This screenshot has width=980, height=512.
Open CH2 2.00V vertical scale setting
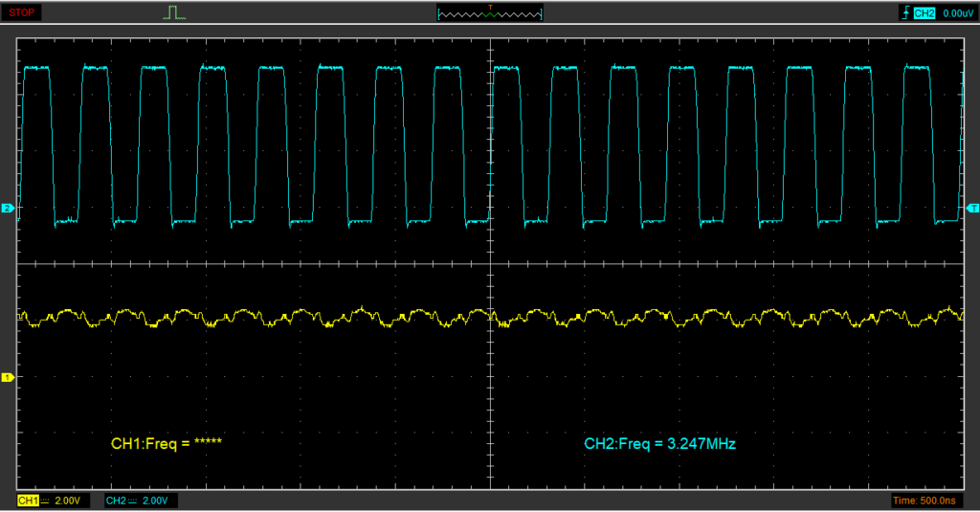click(156, 501)
